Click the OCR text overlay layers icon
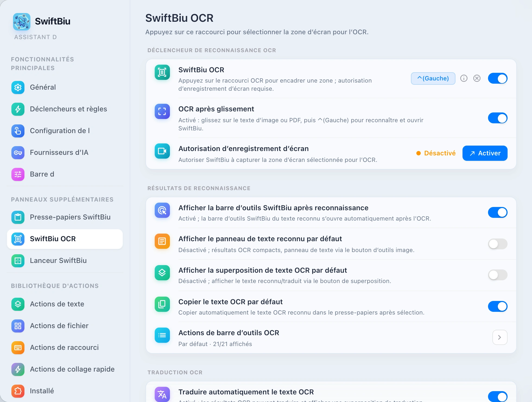532x402 pixels. point(162,273)
